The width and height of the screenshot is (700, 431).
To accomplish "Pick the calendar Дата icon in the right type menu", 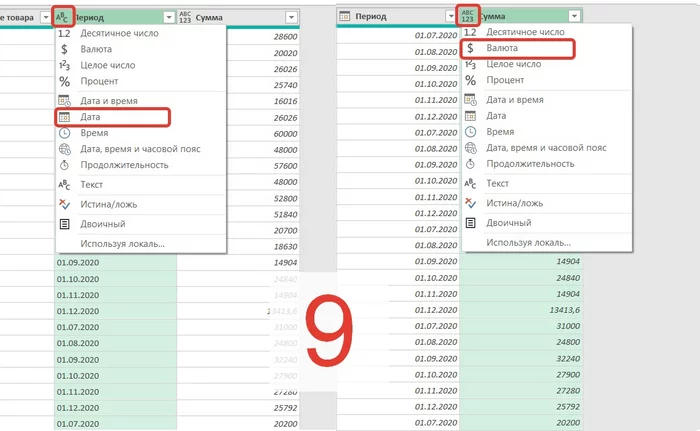I will 470,116.
